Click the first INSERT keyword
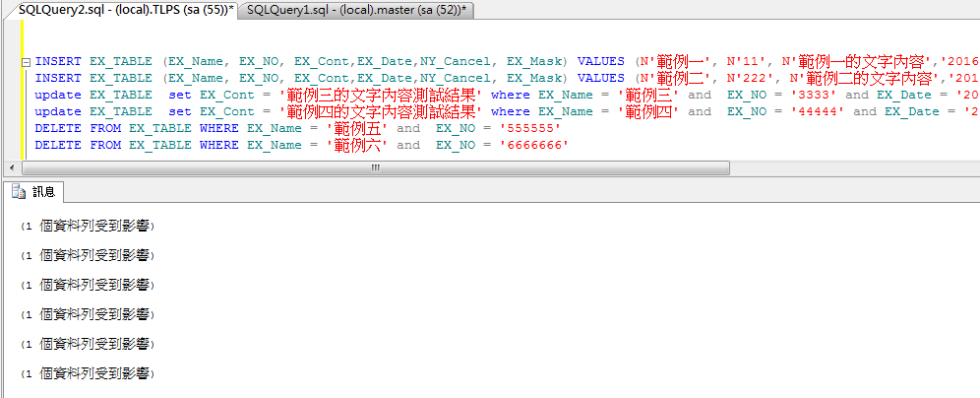The height and width of the screenshot is (398, 980). coord(58,61)
